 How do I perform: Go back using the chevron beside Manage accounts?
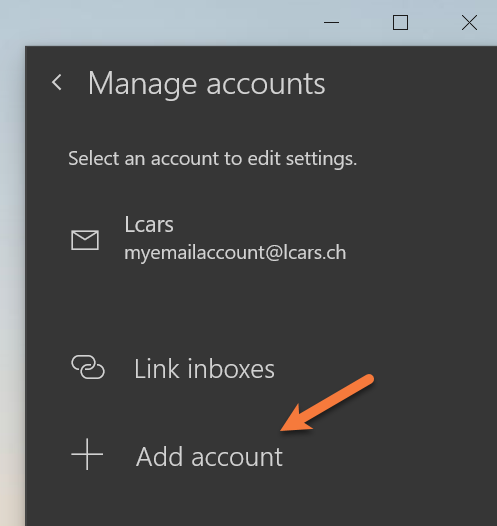(57, 83)
